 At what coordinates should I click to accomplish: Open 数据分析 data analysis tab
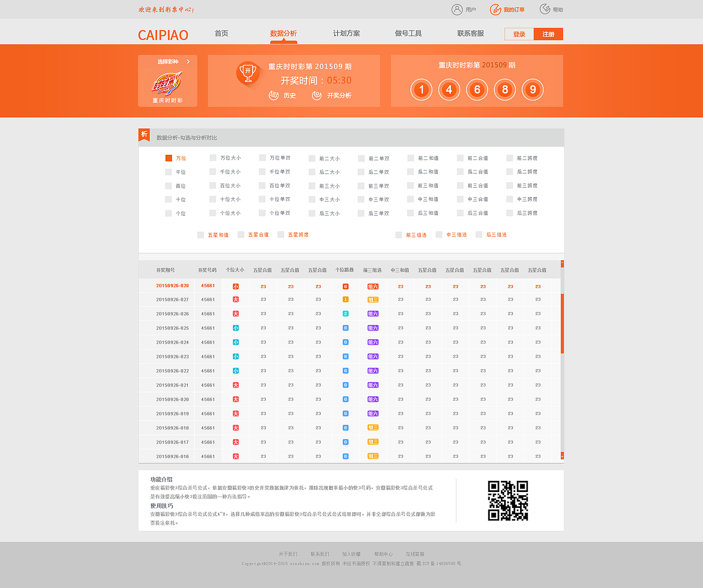pos(283,33)
